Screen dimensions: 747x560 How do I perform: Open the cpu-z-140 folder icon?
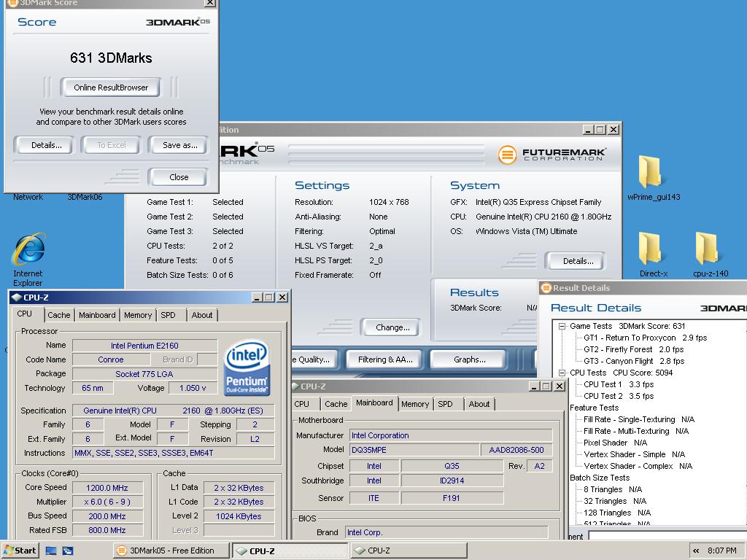coord(711,254)
